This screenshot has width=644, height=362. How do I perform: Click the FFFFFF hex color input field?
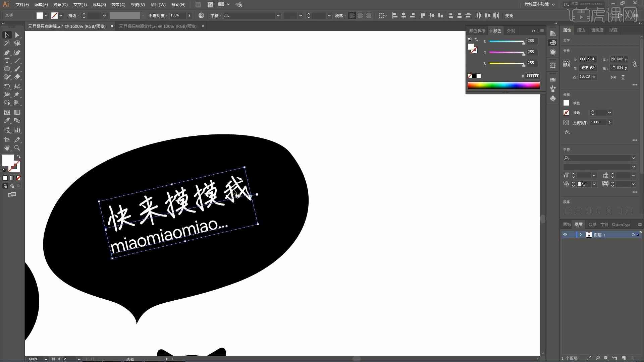point(532,75)
